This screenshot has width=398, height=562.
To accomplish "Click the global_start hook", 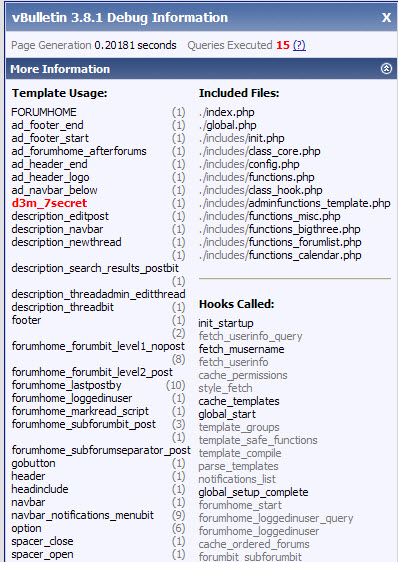I will click(x=227, y=414).
